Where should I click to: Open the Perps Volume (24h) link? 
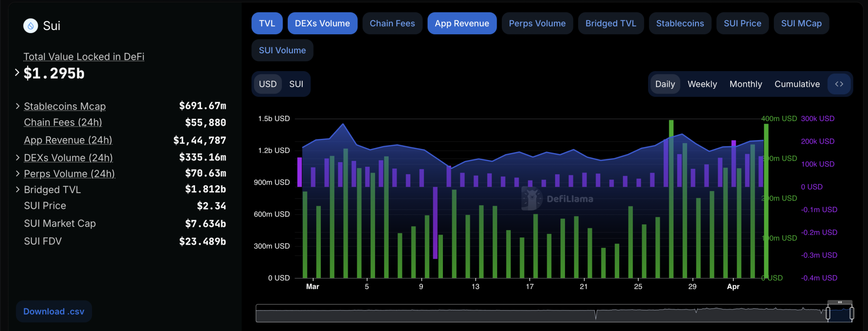pos(69,174)
